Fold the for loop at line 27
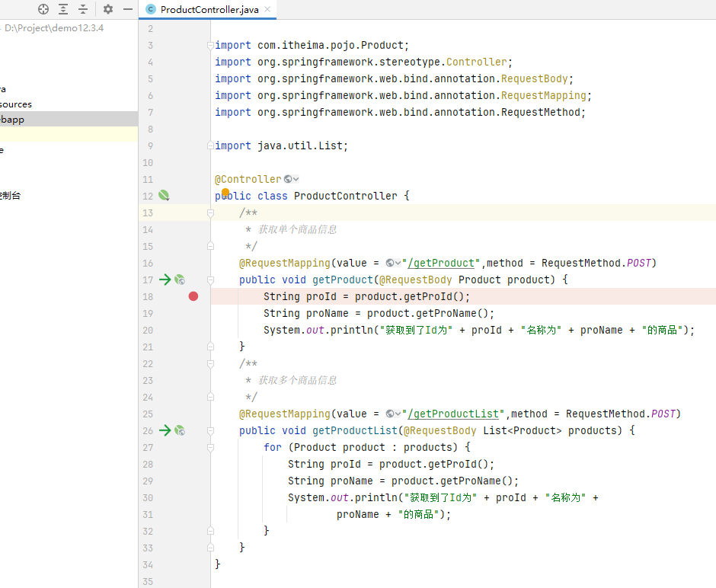The image size is (716, 588). point(211,447)
